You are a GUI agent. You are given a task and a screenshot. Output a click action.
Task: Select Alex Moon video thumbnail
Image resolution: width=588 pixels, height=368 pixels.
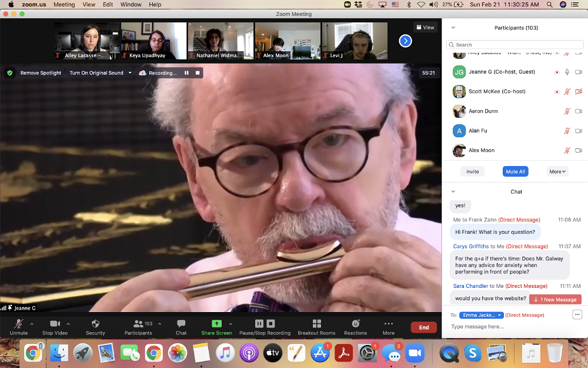[288, 41]
